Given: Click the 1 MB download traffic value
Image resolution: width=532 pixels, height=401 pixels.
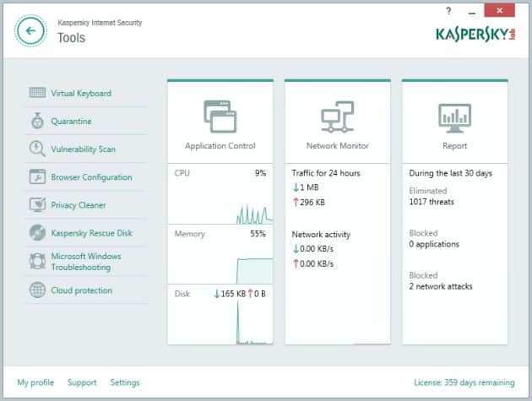Looking at the screenshot, I should coord(306,187).
